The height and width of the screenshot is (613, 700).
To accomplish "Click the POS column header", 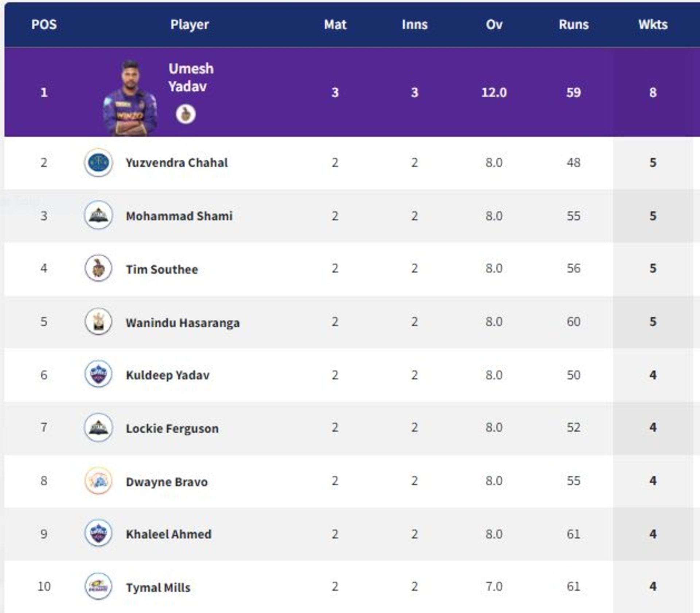I will [44, 25].
